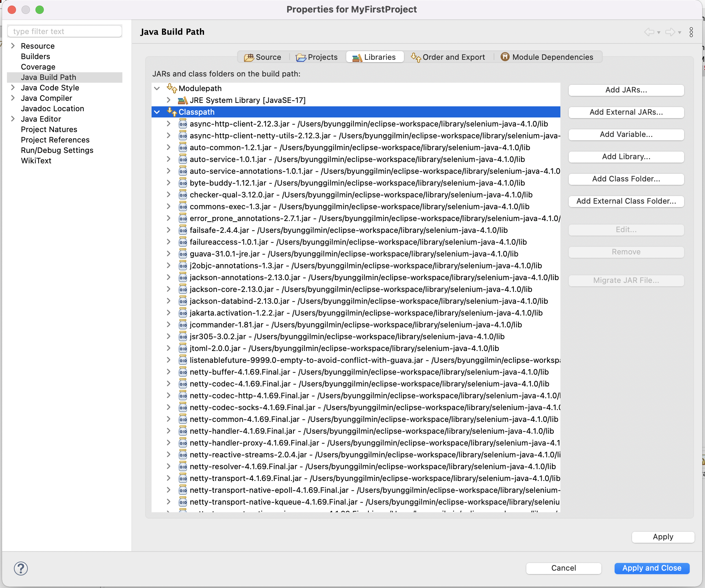Click Add External JARs
Screen dimensions: 705x588
626,112
